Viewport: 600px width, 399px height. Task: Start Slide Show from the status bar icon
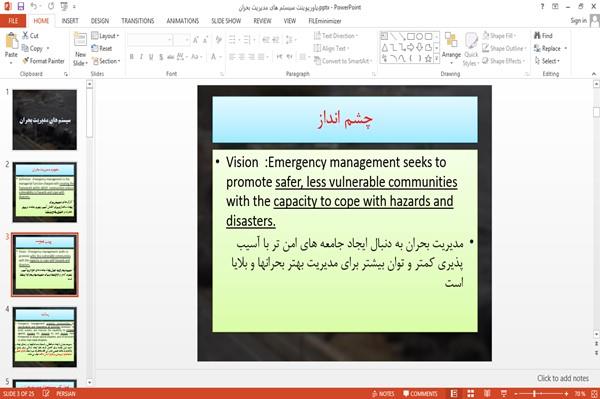(x=504, y=394)
